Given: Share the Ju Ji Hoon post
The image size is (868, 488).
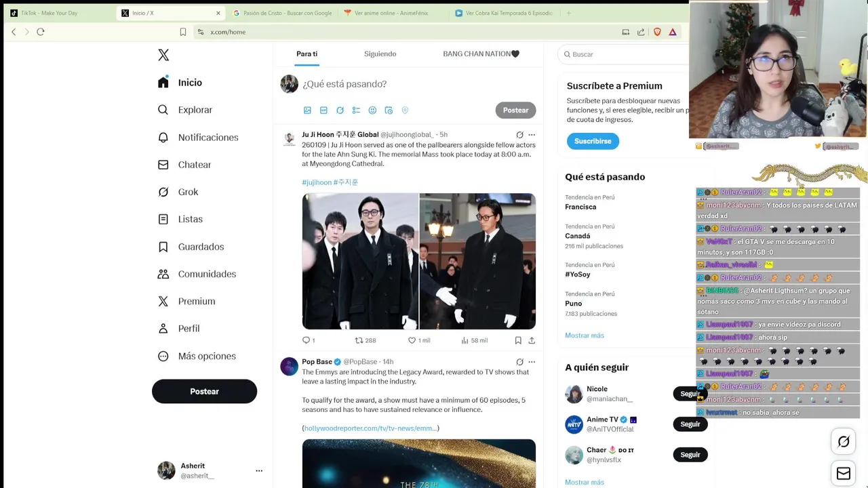Looking at the screenshot, I should pyautogui.click(x=532, y=340).
